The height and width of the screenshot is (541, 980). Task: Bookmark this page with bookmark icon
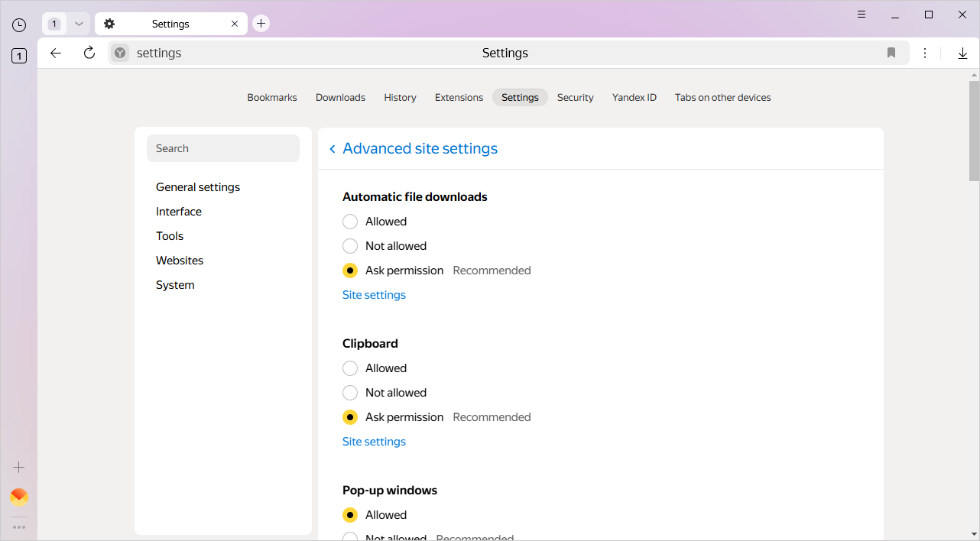(x=891, y=53)
